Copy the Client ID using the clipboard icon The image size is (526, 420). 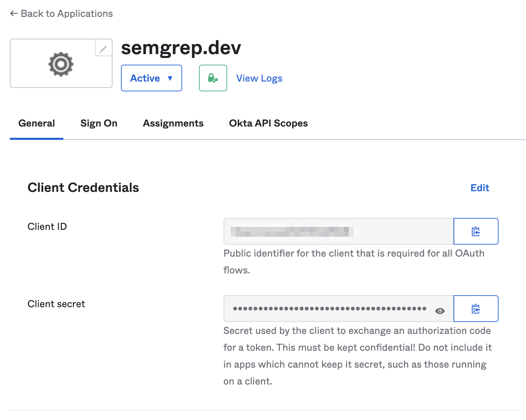[x=476, y=231]
